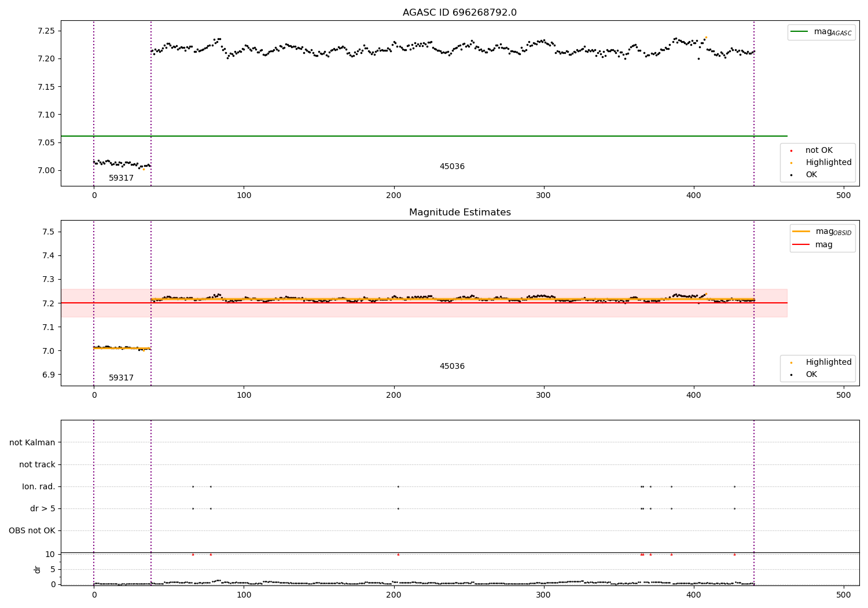Image resolution: width=868 pixels, height=608 pixels.
Task: Click 'Highlighted' legend entry in top plot
Action: [821, 163]
